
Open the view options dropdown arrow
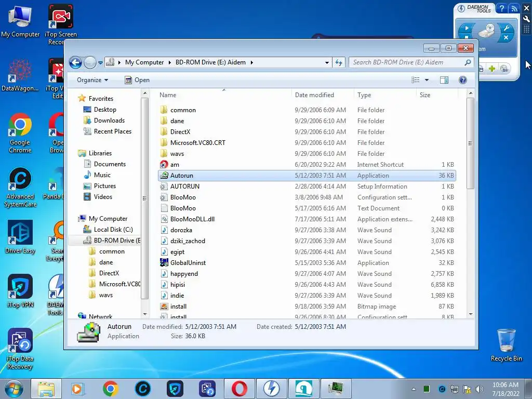(x=427, y=80)
